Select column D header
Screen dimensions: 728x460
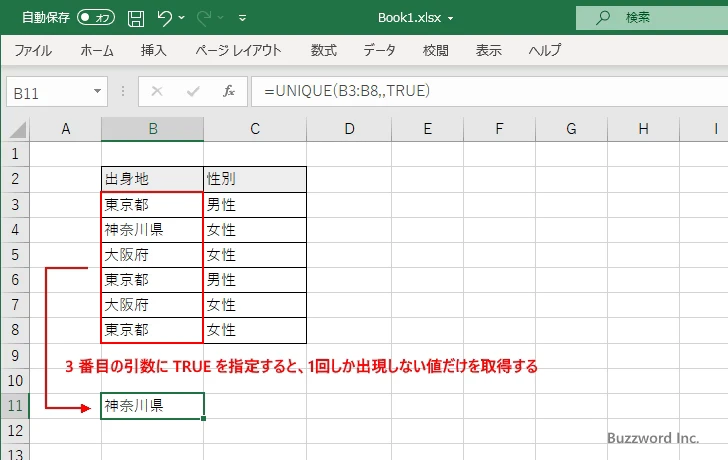(x=349, y=129)
